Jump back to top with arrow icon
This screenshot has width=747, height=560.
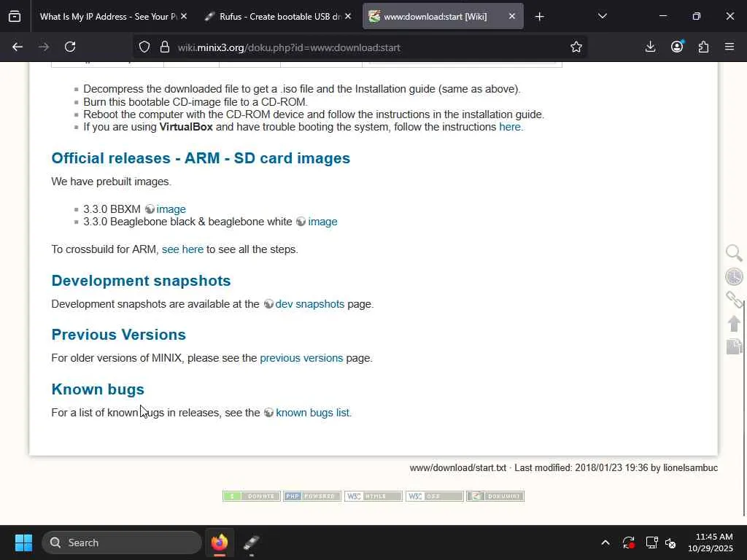(x=734, y=323)
